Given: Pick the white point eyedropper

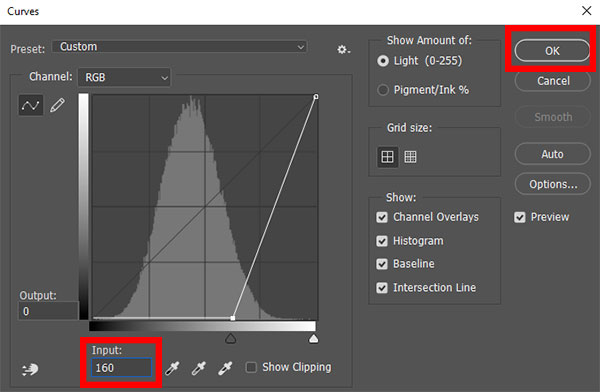Looking at the screenshot, I should [x=225, y=368].
